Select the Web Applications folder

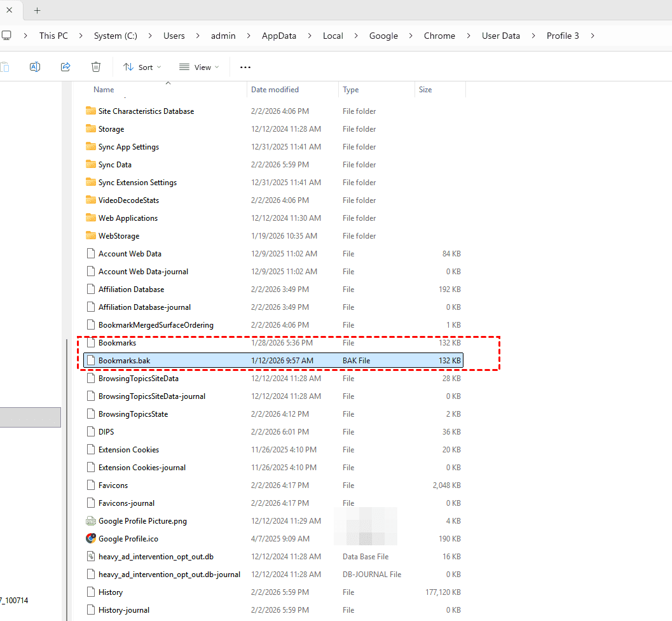128,218
